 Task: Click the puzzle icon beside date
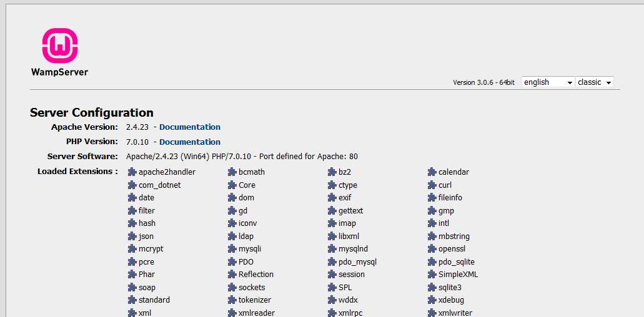pyautogui.click(x=132, y=198)
